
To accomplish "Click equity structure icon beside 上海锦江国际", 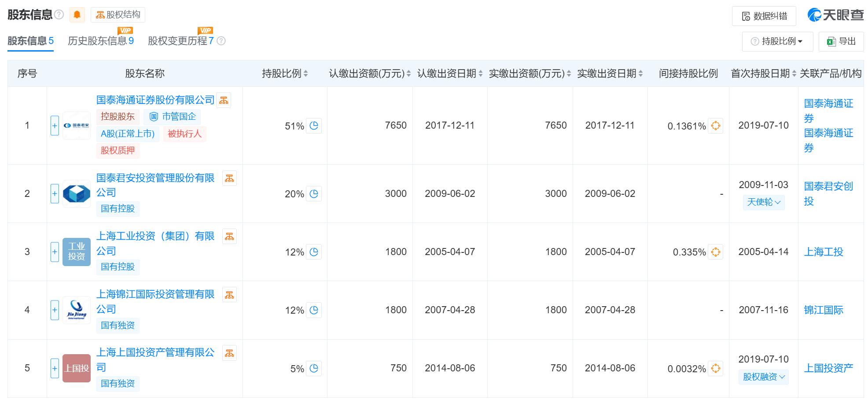I will (229, 295).
